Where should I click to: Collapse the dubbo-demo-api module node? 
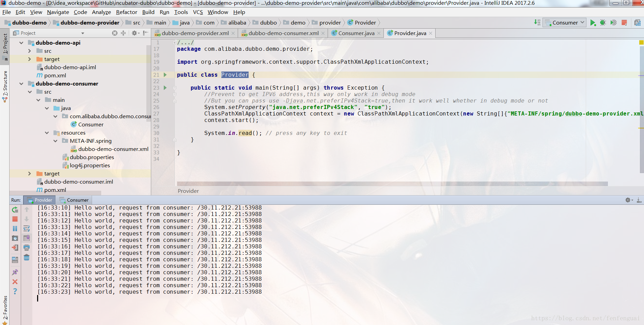tap(21, 43)
